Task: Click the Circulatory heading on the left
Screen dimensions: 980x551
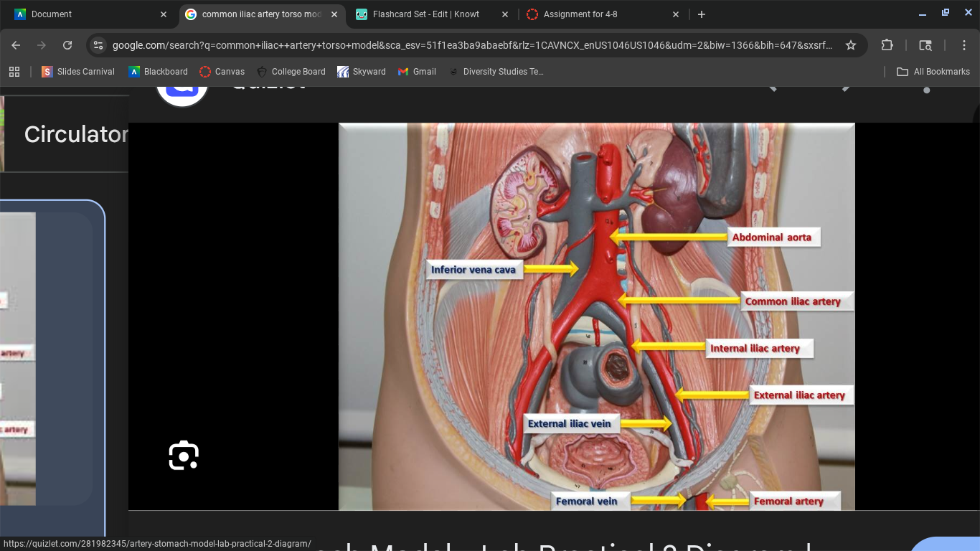Action: [76, 134]
